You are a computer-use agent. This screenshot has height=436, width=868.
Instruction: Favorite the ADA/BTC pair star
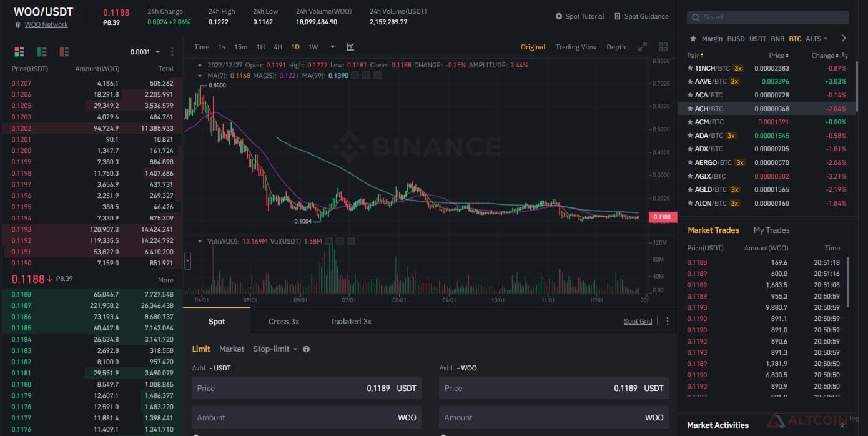coord(690,136)
